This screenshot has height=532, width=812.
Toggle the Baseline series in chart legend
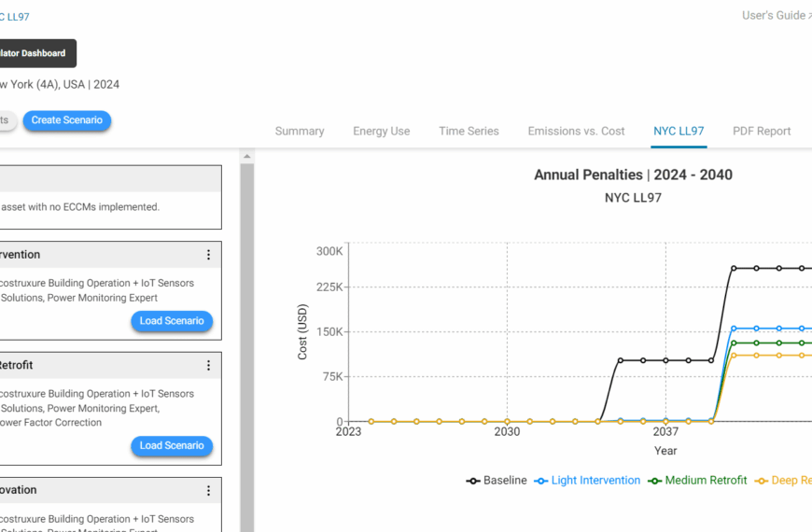(497, 481)
